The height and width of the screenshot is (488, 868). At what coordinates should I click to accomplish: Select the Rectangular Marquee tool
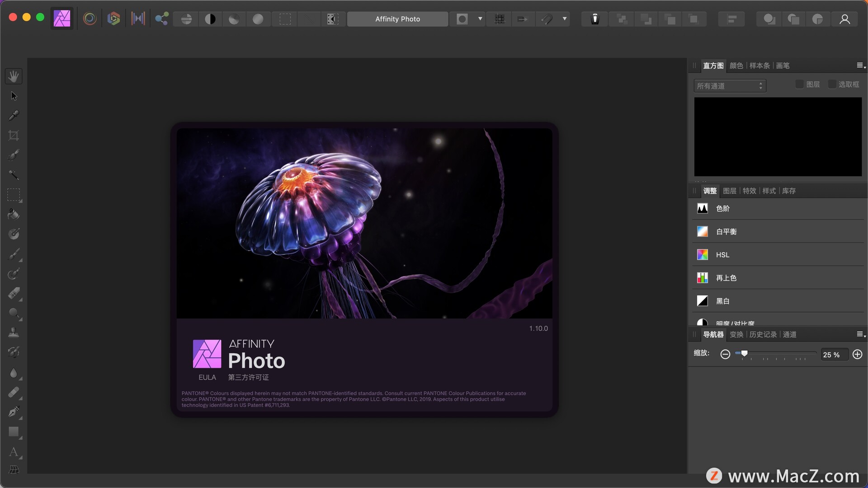14,195
